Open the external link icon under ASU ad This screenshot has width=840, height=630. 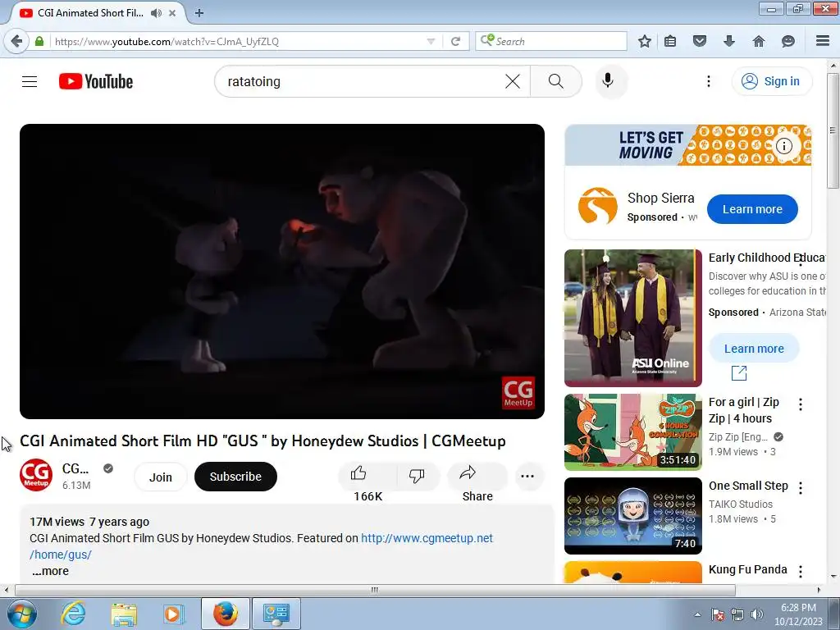click(739, 373)
